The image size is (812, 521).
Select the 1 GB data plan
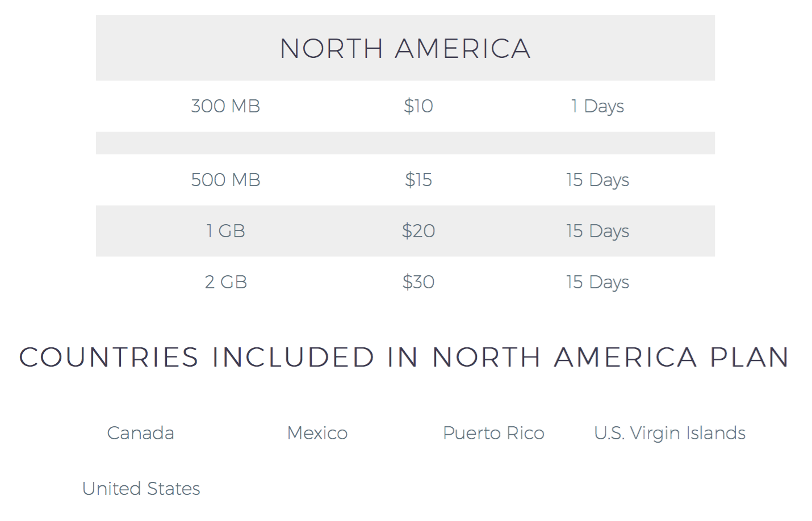(x=225, y=231)
